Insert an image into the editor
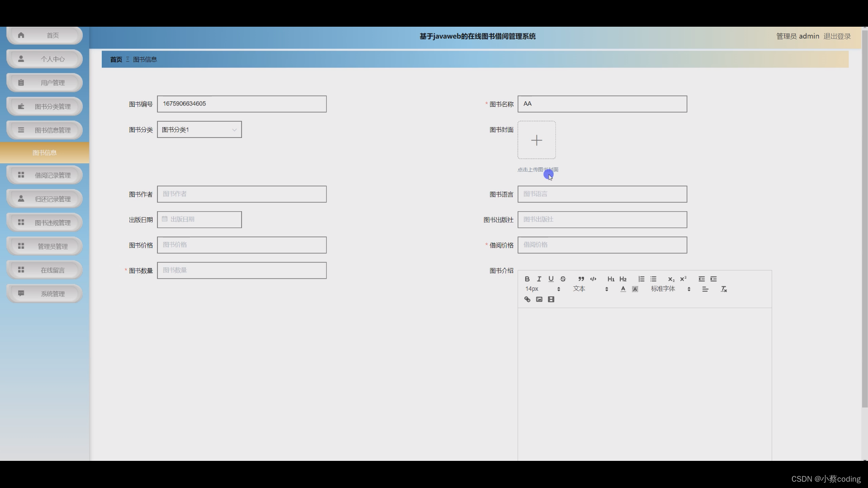 (539, 299)
